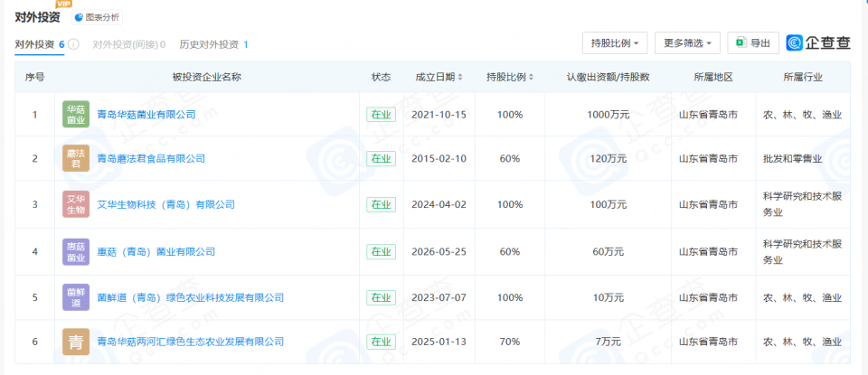Click the 蘑法君 company logo thumbnail
The height and width of the screenshot is (375, 868).
76,159
